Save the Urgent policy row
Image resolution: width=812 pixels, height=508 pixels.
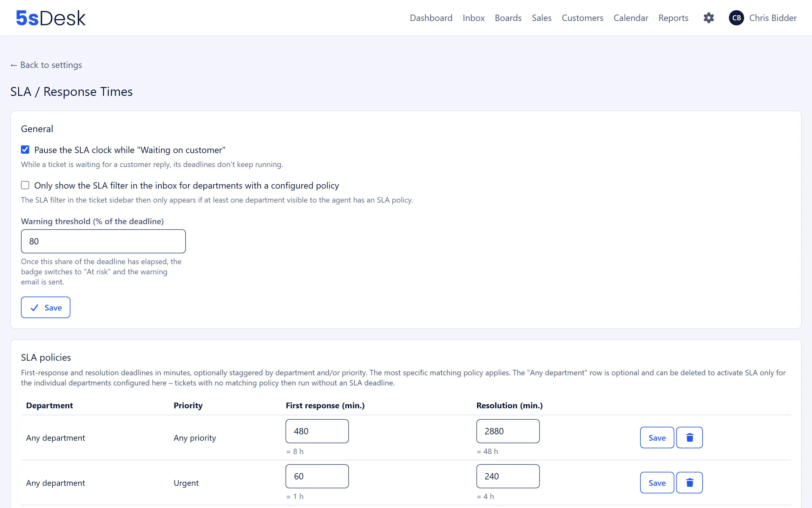[x=657, y=483]
